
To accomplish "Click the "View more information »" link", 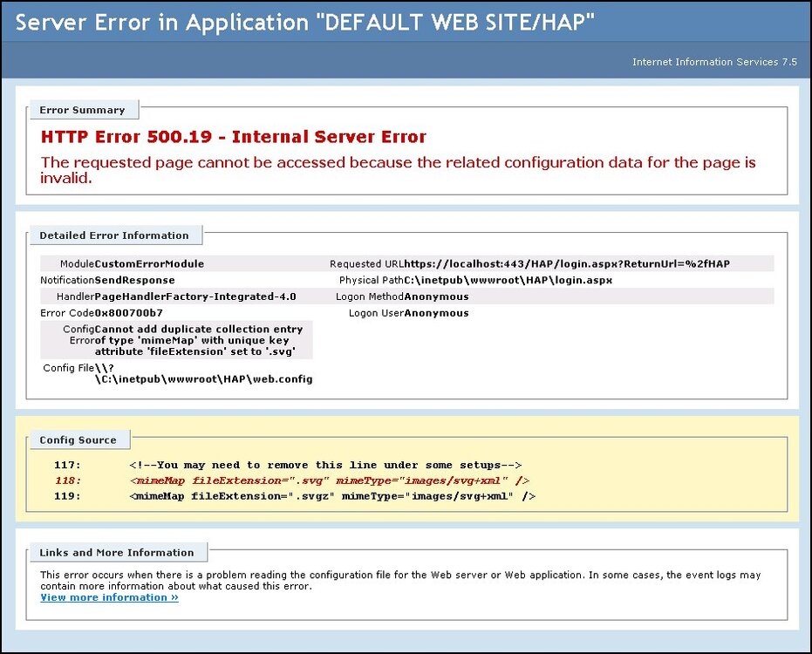I will [x=108, y=597].
